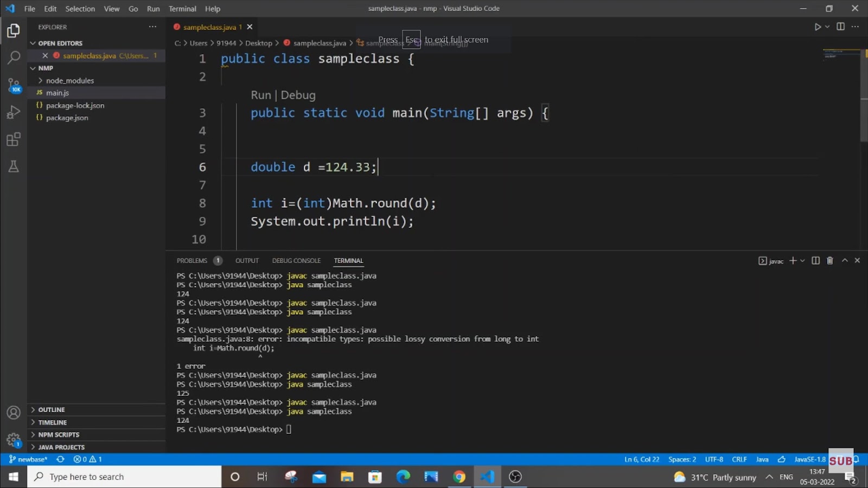The image size is (868, 488).
Task: Close sampleclass.java in Open Editors
Action: [x=45, y=55]
